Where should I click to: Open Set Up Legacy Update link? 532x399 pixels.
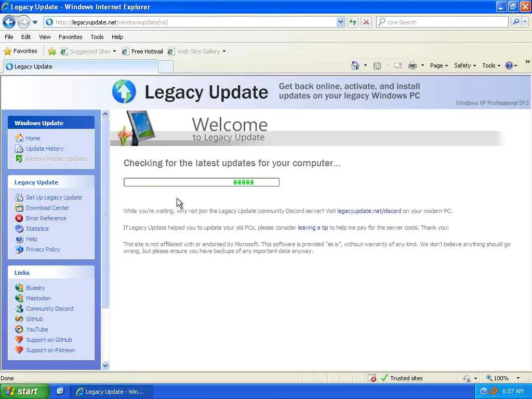(54, 197)
